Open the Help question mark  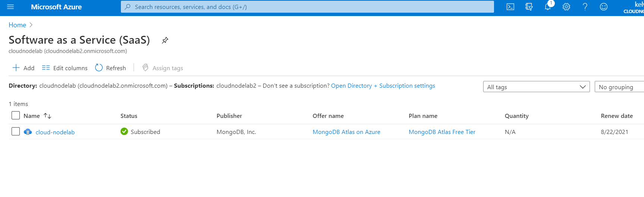pyautogui.click(x=585, y=7)
